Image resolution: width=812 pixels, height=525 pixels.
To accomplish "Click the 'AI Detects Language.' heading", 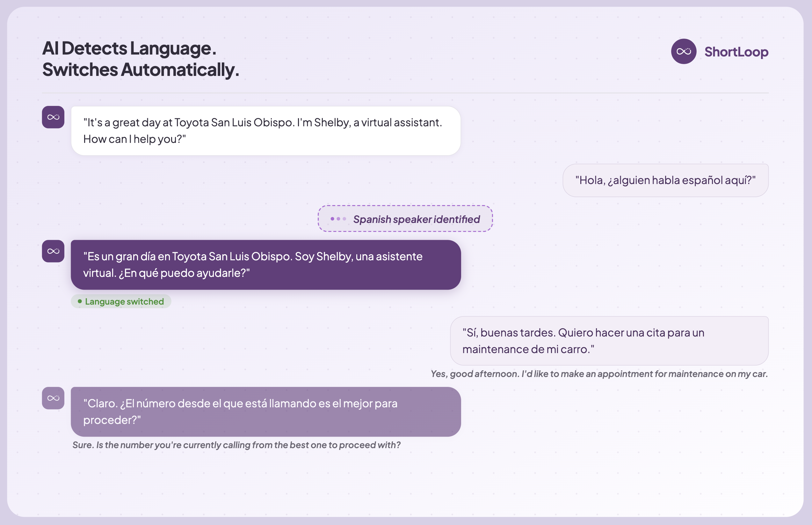I will (x=129, y=48).
